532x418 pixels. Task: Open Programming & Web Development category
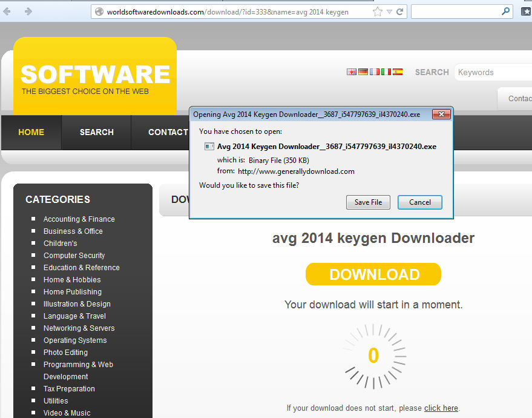pyautogui.click(x=78, y=371)
